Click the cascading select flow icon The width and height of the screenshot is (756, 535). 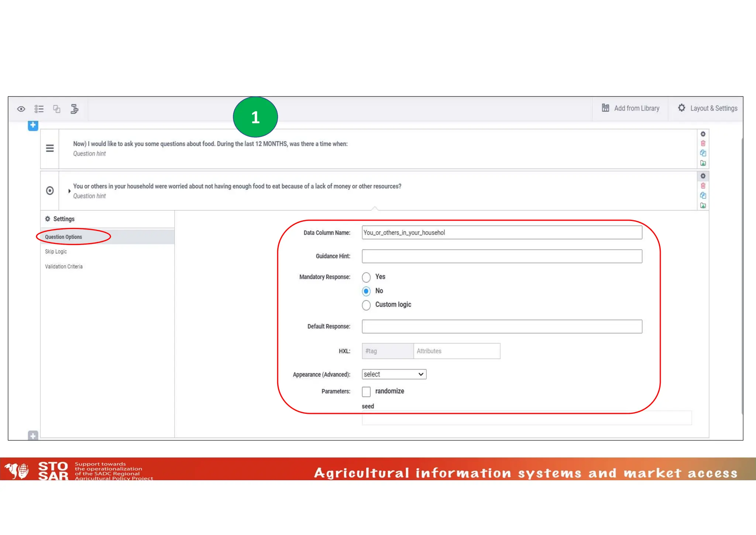click(x=74, y=109)
